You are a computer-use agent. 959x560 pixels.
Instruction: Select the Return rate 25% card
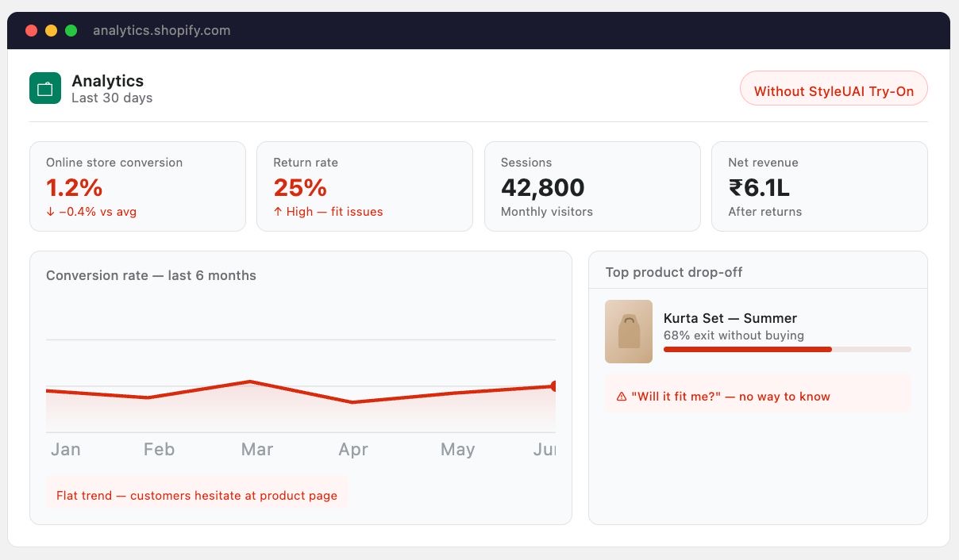coord(364,186)
